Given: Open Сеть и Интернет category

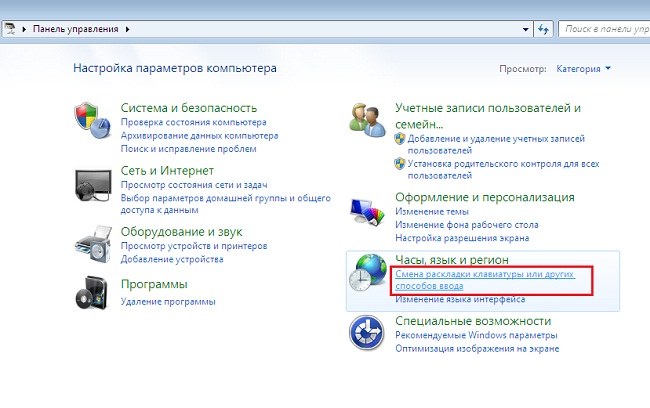Looking at the screenshot, I should tap(167, 170).
